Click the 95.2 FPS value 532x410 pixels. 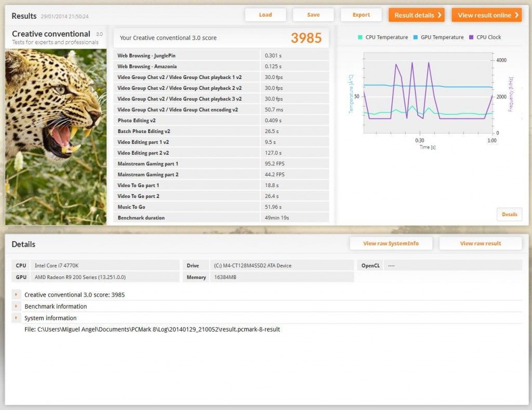click(x=274, y=164)
